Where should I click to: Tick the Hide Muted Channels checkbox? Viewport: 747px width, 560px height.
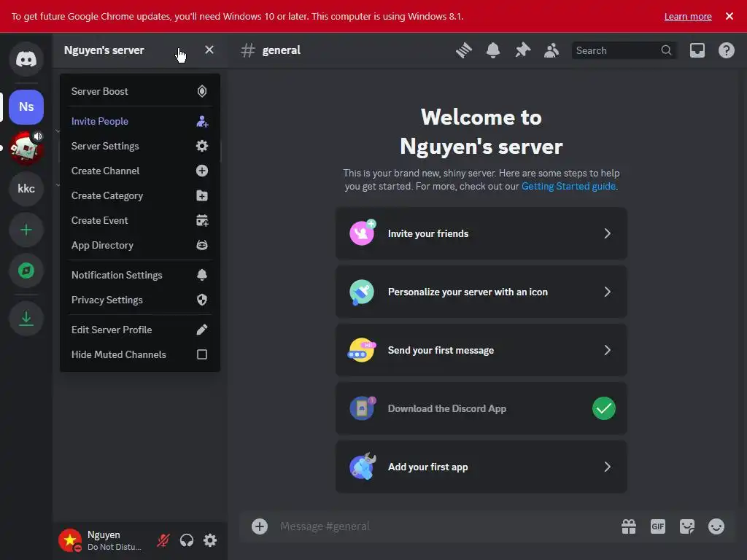coord(202,354)
